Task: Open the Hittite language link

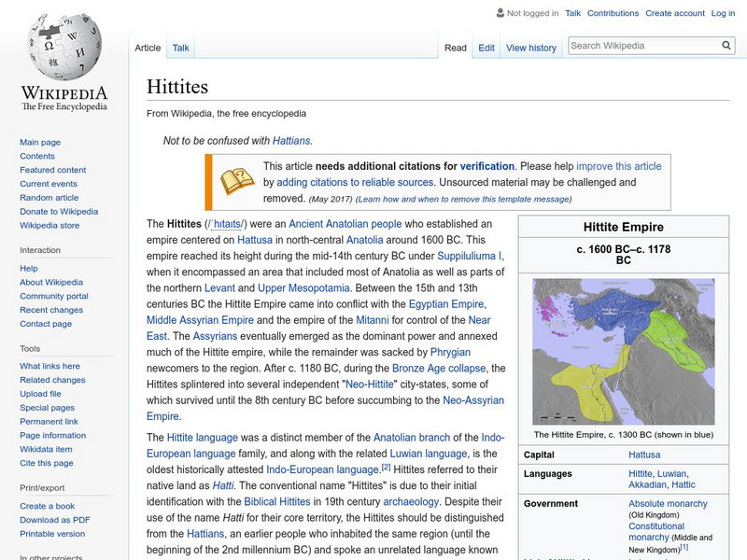Action: point(203,437)
